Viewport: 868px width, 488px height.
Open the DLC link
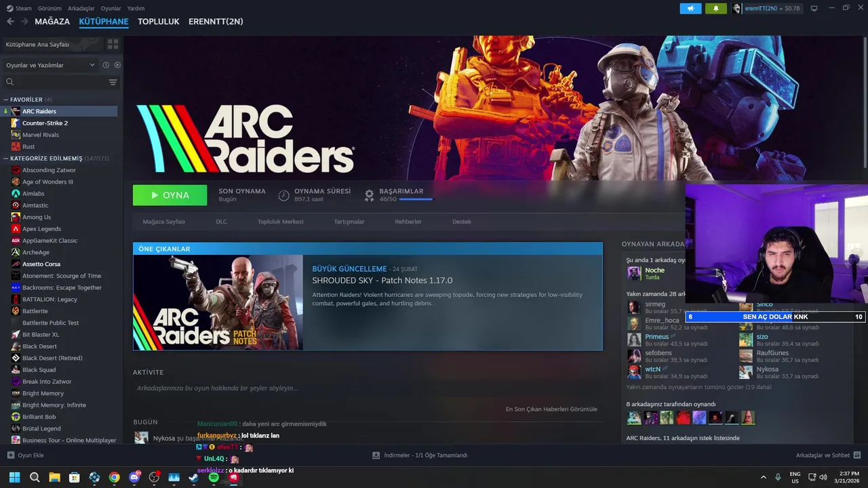[222, 222]
